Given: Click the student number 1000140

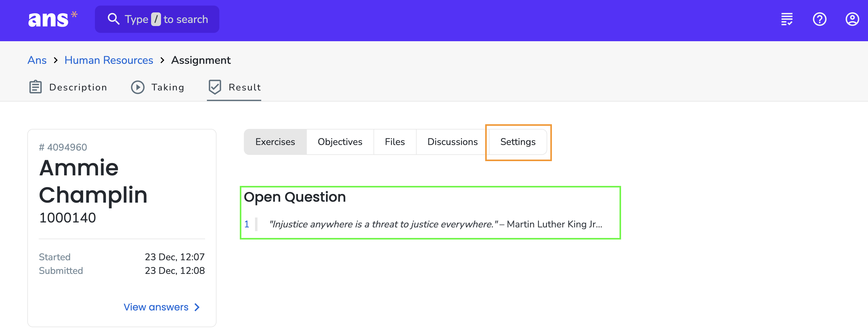Looking at the screenshot, I should tap(67, 218).
